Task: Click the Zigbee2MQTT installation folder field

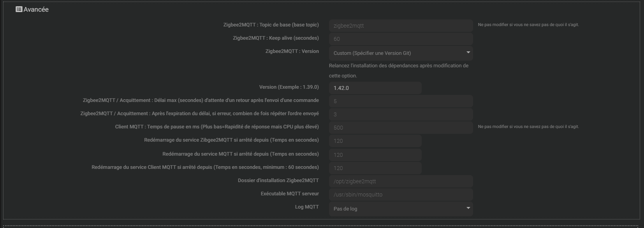Action: [400, 181]
